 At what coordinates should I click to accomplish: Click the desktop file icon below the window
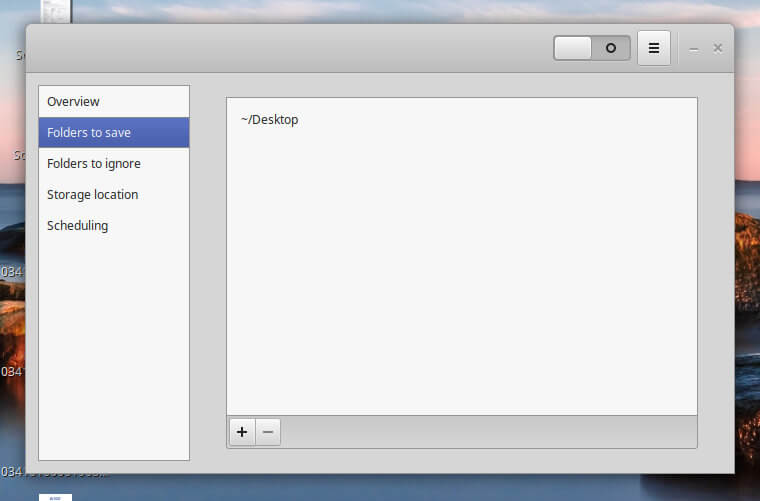[x=55, y=496]
